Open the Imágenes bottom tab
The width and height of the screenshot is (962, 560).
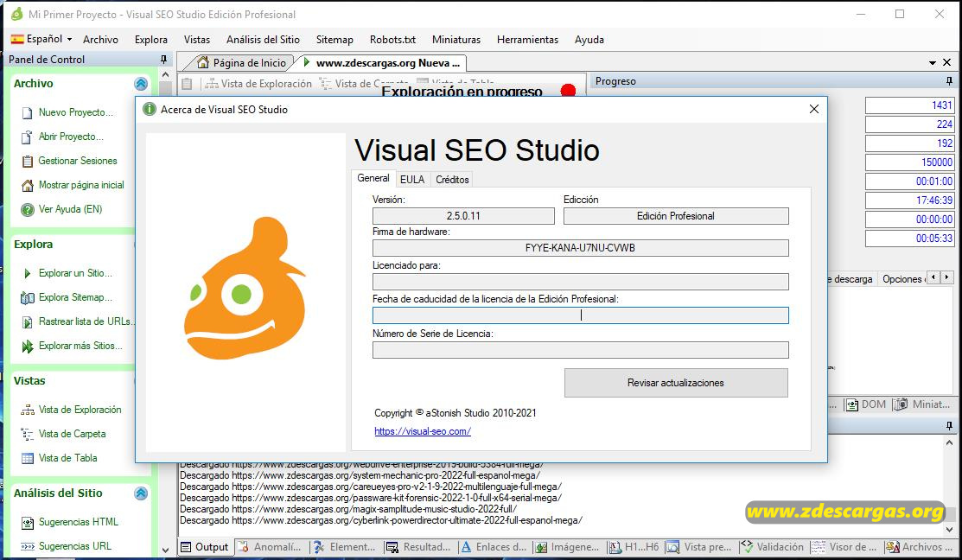tap(567, 547)
